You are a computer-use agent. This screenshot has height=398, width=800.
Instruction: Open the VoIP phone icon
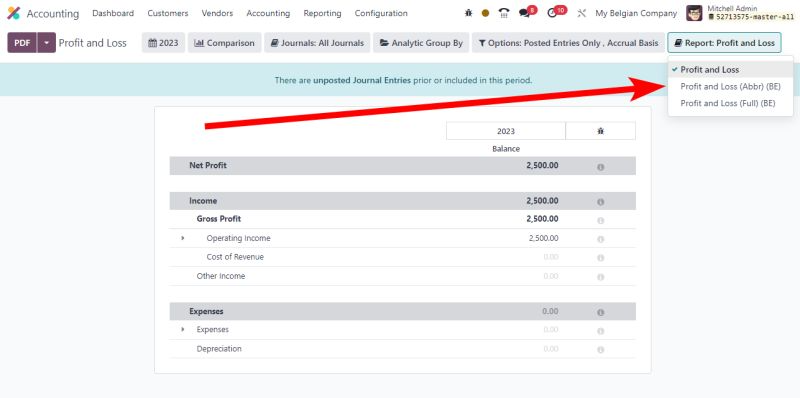pos(504,13)
